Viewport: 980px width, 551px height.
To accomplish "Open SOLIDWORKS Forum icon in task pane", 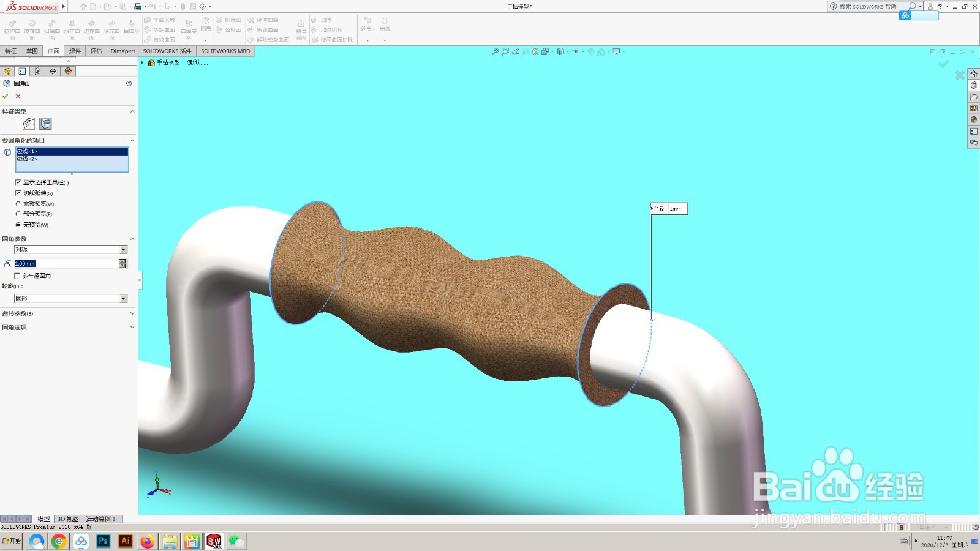I will 974,143.
